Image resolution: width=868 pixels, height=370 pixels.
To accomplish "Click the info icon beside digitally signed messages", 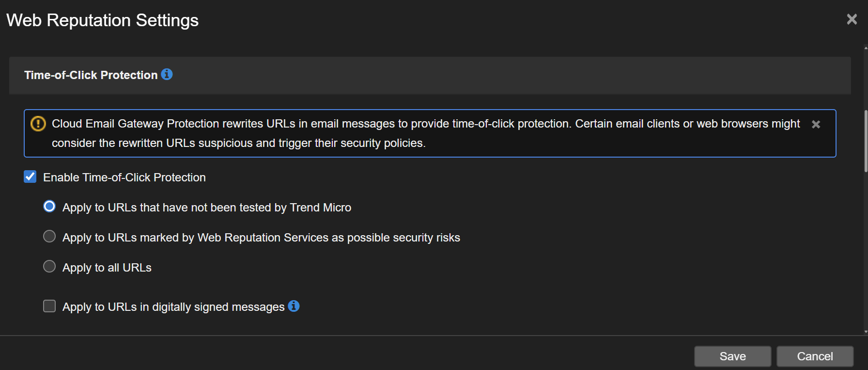I will tap(294, 306).
